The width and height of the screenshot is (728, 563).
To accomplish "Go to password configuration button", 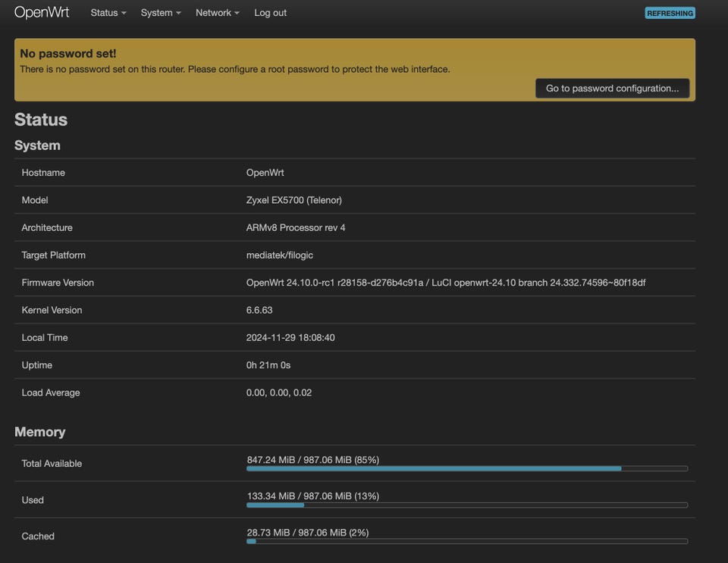I will 612,88.
